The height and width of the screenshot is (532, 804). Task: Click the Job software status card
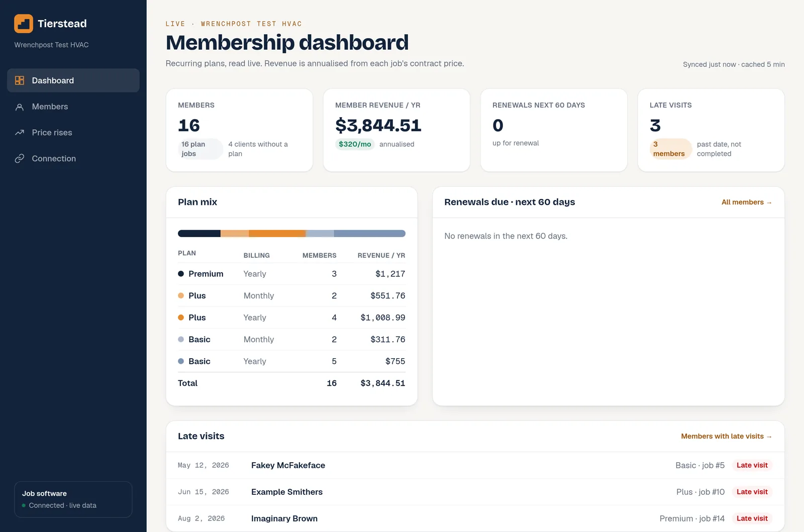pos(73,499)
